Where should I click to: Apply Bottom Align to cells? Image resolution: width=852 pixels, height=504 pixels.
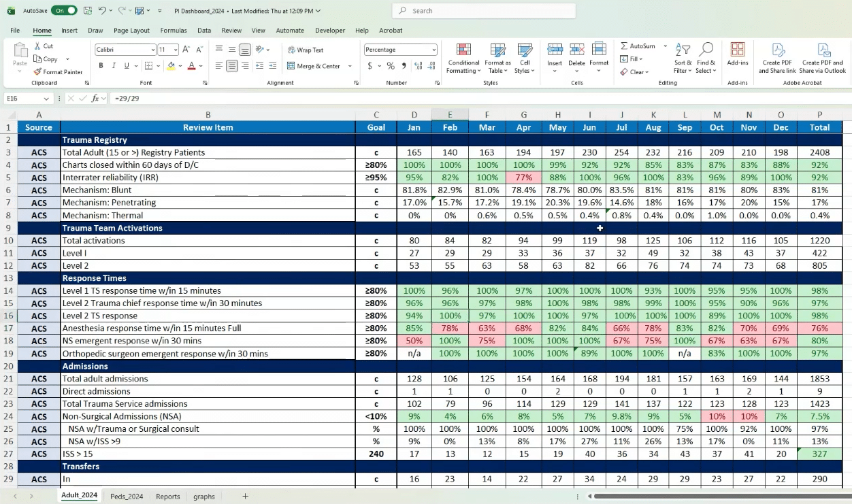pos(245,49)
